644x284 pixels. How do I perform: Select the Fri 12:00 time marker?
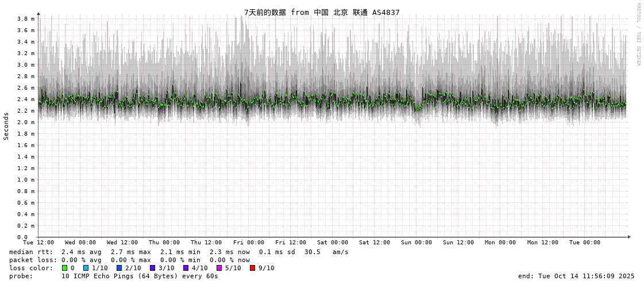pyautogui.click(x=291, y=243)
